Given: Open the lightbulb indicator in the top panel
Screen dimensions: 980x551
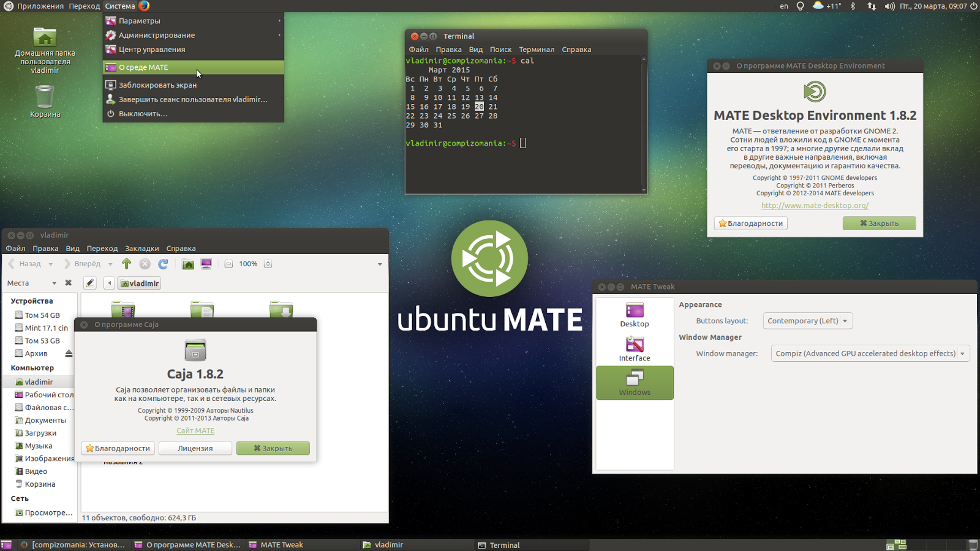Looking at the screenshot, I should click(x=800, y=6).
